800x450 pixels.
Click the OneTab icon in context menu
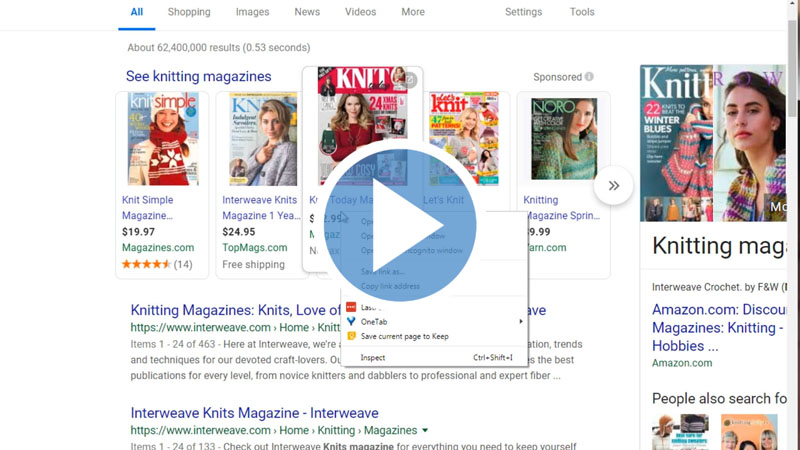(x=351, y=321)
